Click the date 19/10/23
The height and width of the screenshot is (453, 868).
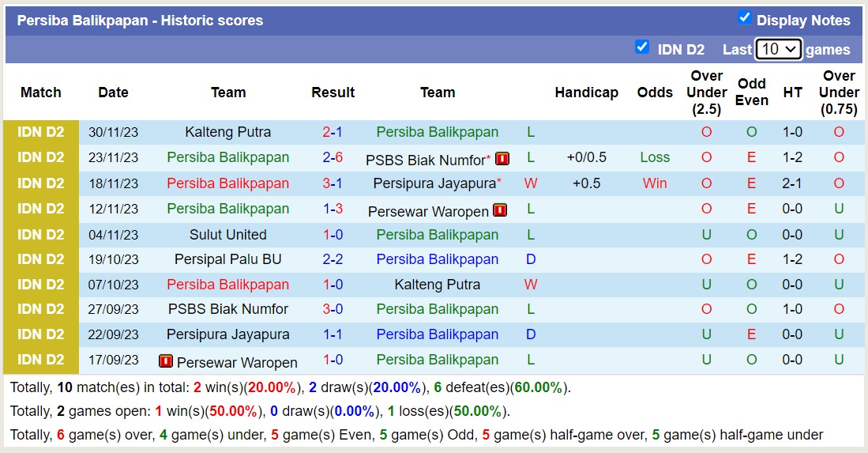114,259
